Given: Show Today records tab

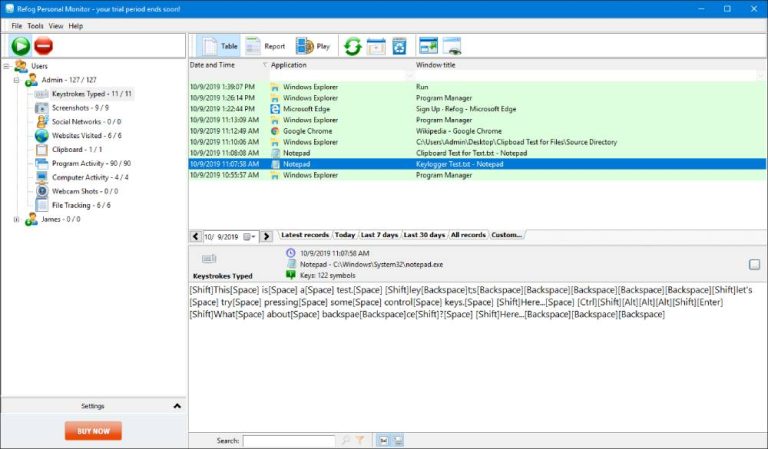Looking at the screenshot, I should click(345, 235).
